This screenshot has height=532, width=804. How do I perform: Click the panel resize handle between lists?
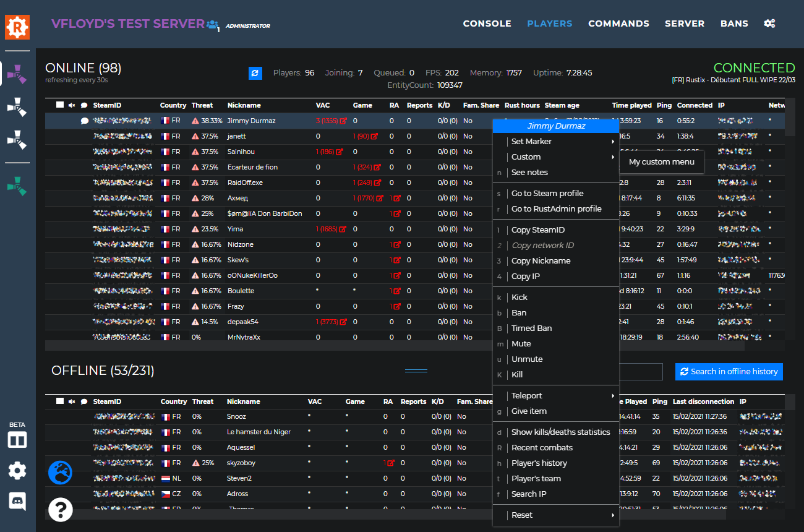(x=416, y=371)
